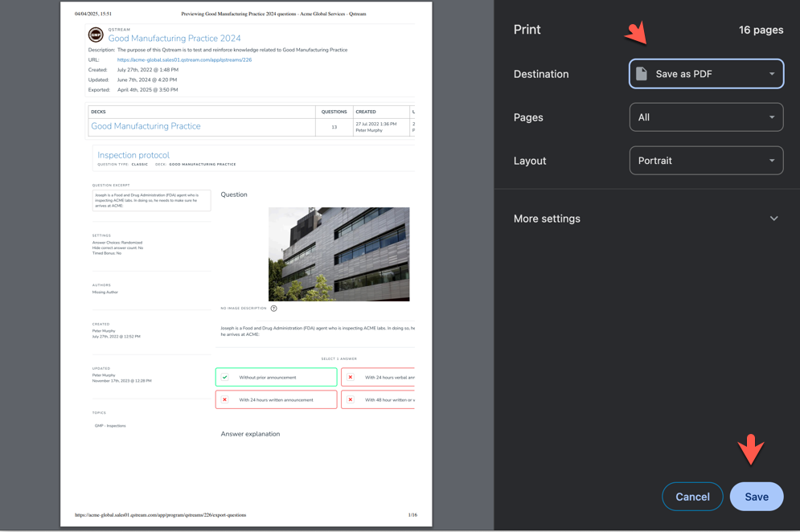This screenshot has width=800, height=532.
Task: Open the Pages dropdown set to All
Action: [706, 117]
